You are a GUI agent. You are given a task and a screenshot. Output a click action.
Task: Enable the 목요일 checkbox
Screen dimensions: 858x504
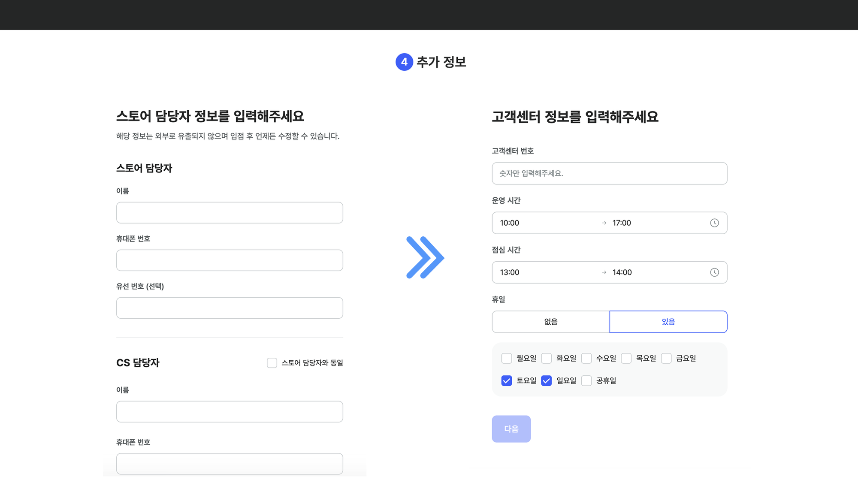[x=626, y=358]
